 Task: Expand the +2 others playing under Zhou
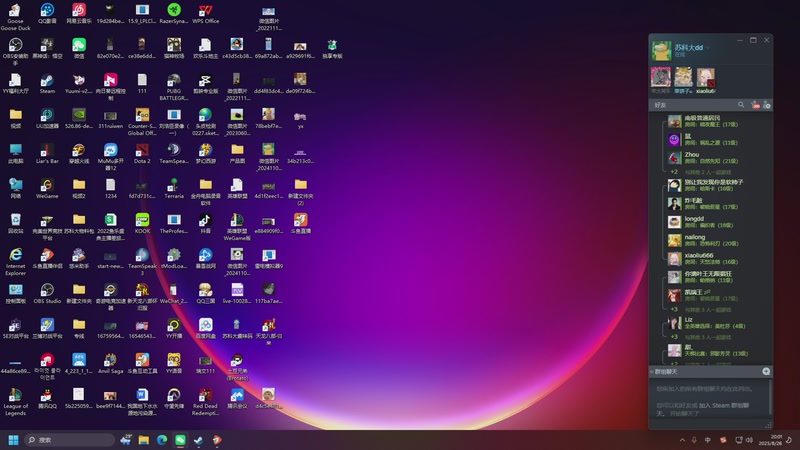pyautogui.click(x=702, y=172)
